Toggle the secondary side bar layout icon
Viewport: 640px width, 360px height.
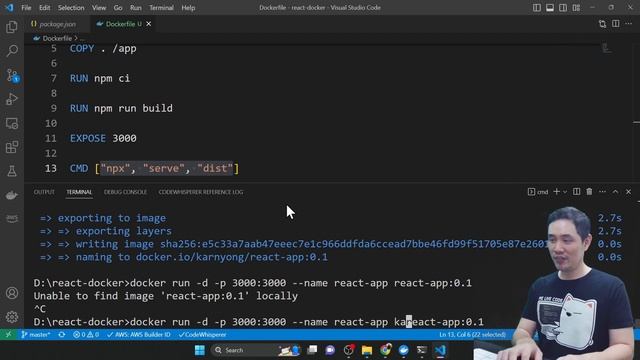pyautogui.click(x=563, y=8)
